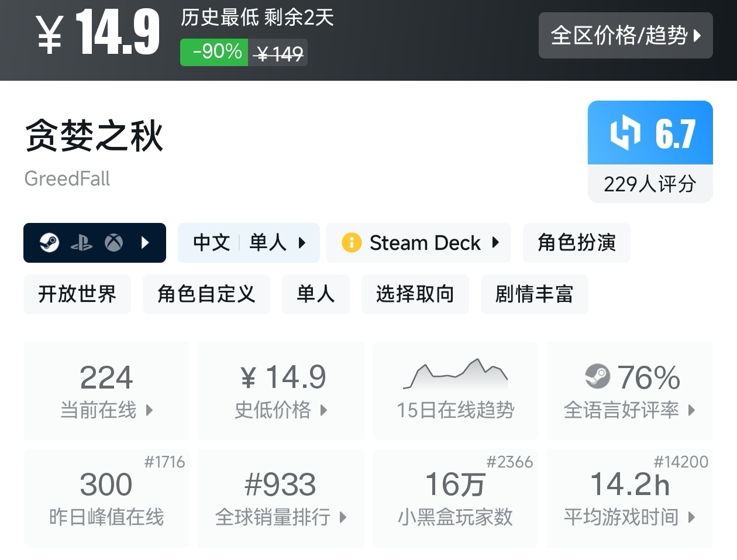Open the 选择取向 tag
The width and height of the screenshot is (737, 560).
[415, 294]
